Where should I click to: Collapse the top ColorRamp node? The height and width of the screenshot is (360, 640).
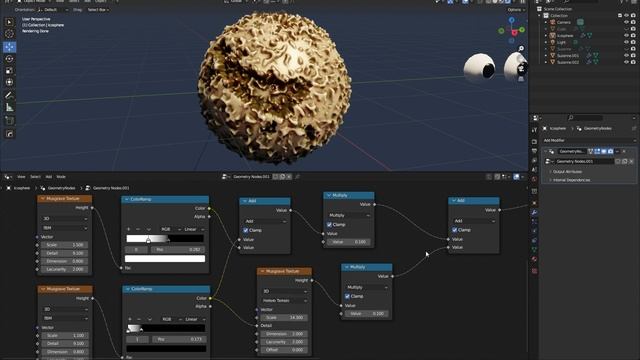[127, 200]
